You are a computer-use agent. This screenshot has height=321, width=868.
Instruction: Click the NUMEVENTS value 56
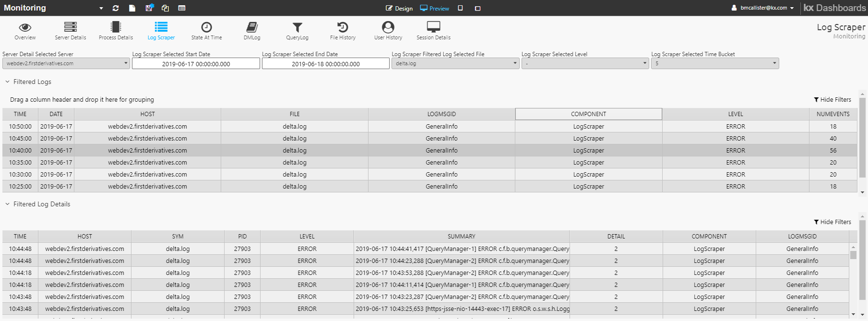tap(833, 151)
